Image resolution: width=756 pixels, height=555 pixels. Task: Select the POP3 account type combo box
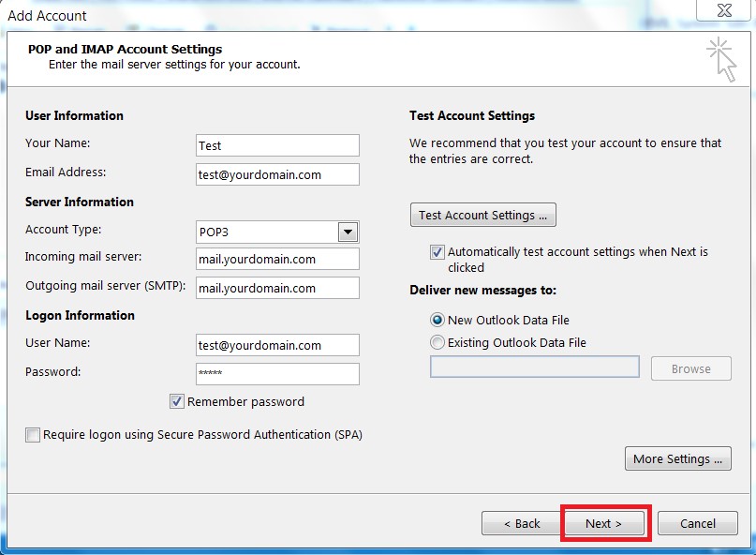click(277, 232)
